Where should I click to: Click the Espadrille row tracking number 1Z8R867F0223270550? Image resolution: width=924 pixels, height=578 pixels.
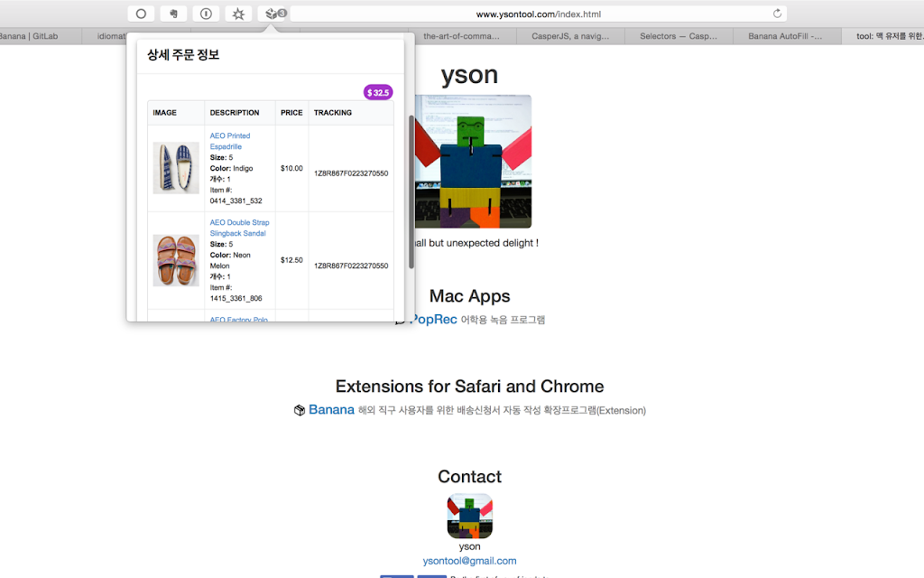coord(351,173)
